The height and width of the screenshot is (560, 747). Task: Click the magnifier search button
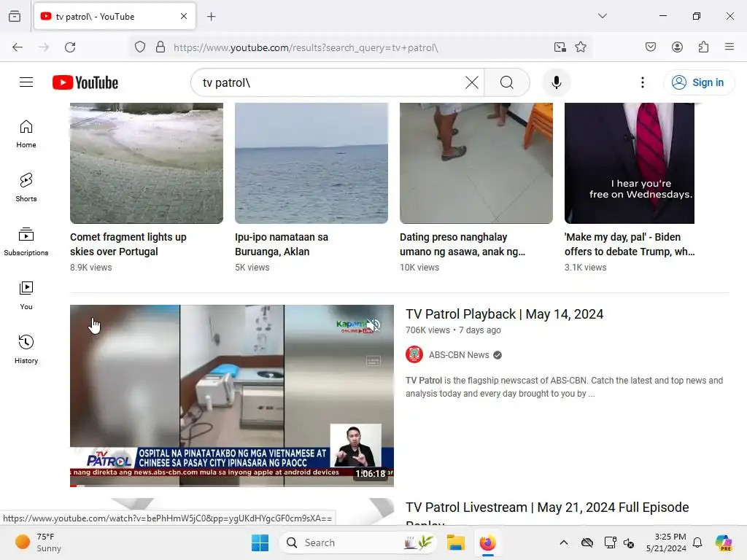point(507,82)
